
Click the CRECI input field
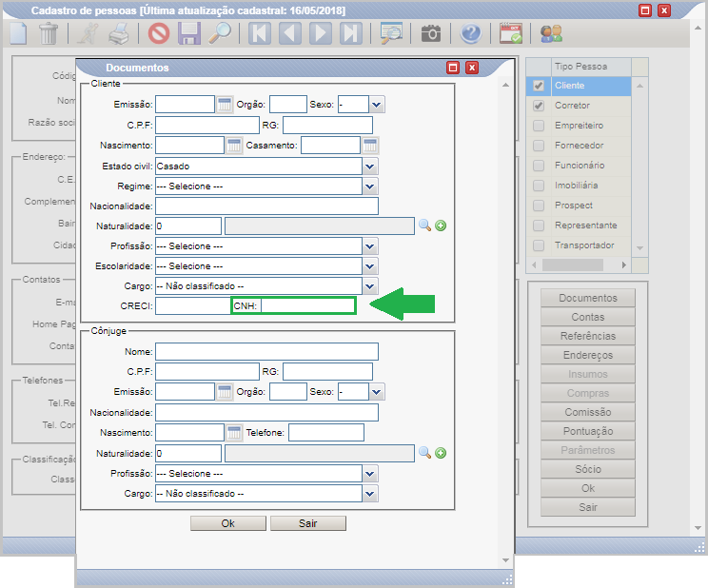point(193,305)
